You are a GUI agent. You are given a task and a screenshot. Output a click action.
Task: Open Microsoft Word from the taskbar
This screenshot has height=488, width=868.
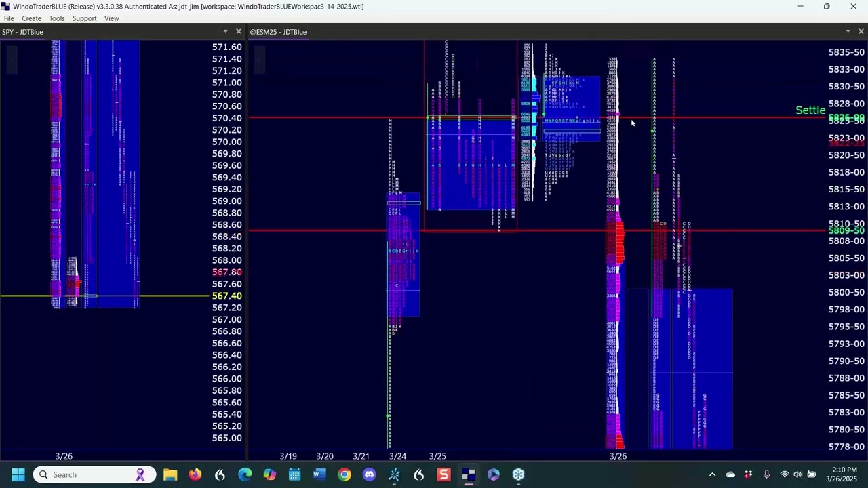pos(319,474)
